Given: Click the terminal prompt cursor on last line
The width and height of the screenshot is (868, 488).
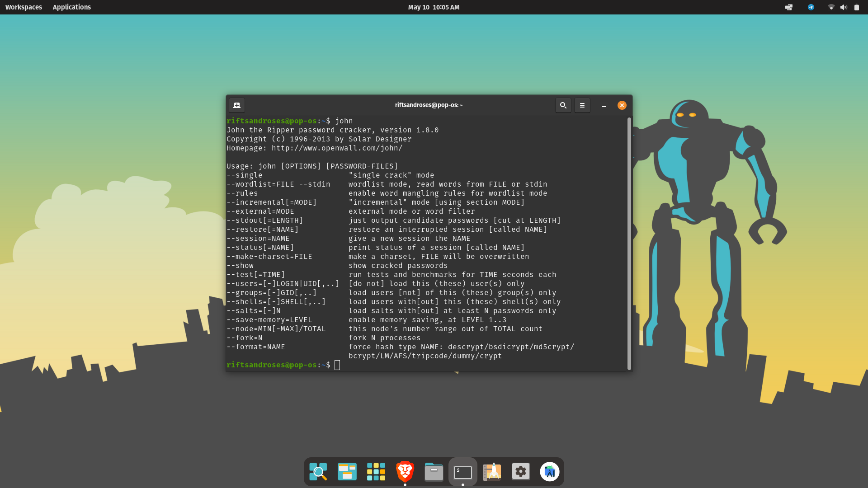Looking at the screenshot, I should coord(337,365).
